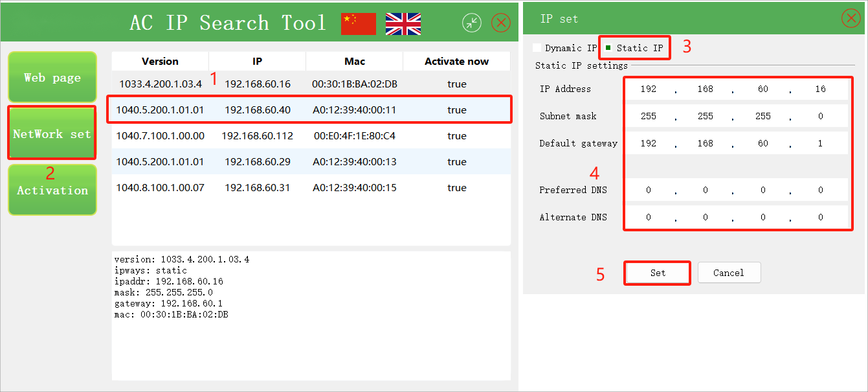
Task: Click the Activate now column header
Action: coord(456,61)
